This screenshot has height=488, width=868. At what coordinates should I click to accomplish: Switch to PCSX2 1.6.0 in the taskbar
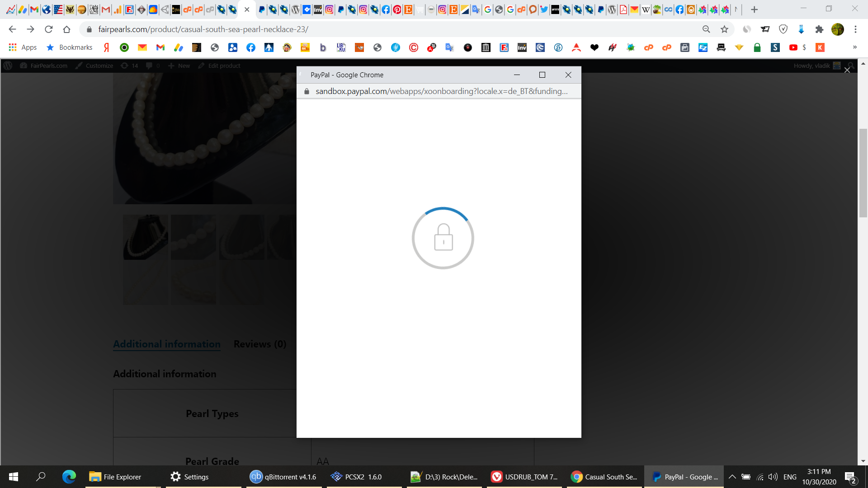pyautogui.click(x=364, y=477)
